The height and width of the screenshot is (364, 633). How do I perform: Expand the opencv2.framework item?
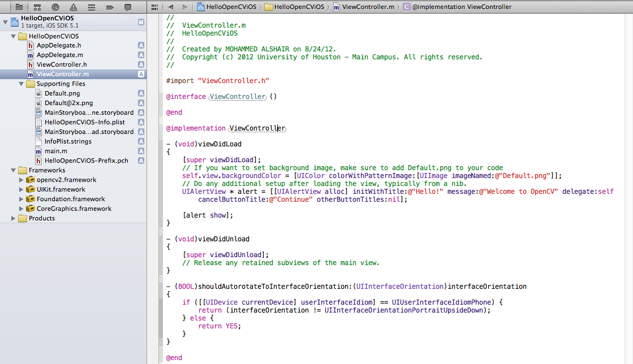(x=22, y=180)
